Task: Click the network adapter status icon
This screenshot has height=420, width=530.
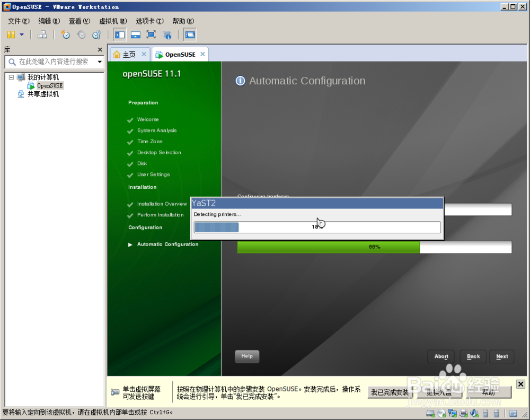Action: pyautogui.click(x=452, y=413)
